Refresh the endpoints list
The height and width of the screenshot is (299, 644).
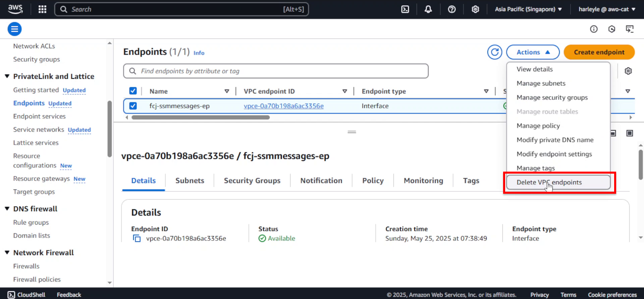(x=494, y=52)
